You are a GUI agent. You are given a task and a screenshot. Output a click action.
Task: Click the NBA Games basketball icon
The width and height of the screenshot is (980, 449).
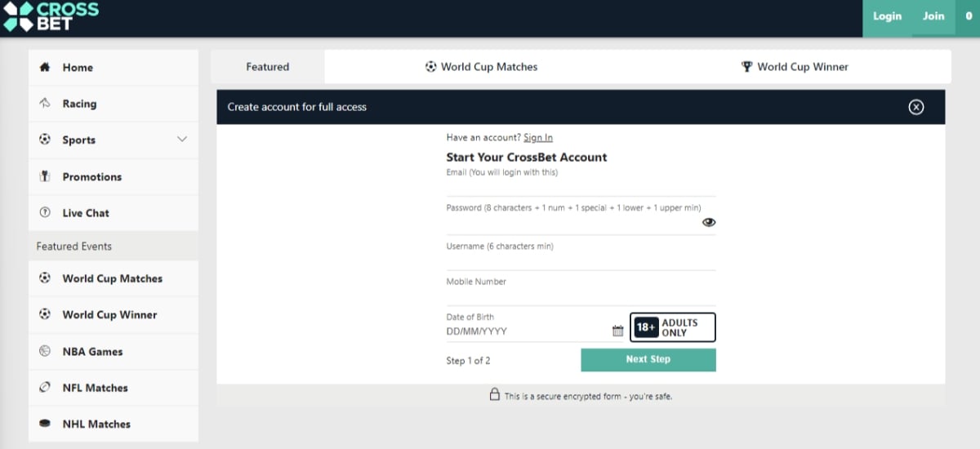45,351
